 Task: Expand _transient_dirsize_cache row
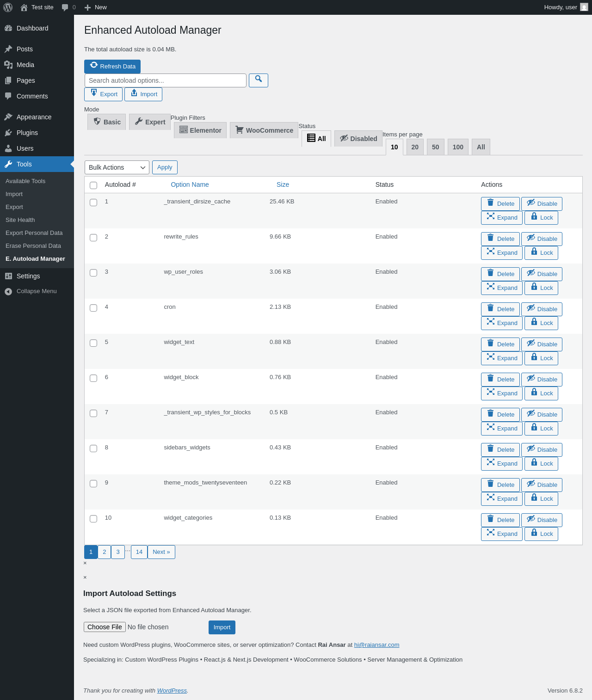(502, 218)
